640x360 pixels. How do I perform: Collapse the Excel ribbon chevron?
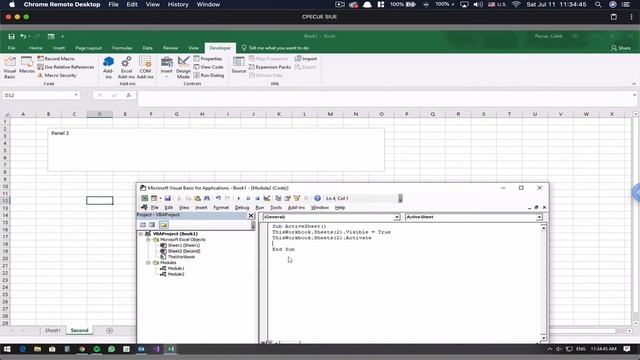click(x=634, y=84)
